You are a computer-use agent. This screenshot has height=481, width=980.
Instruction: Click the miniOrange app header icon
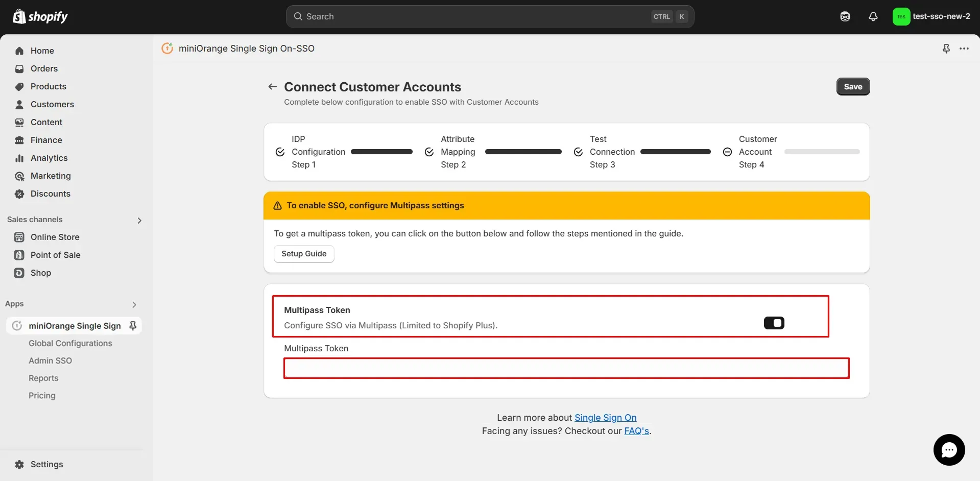click(x=168, y=48)
